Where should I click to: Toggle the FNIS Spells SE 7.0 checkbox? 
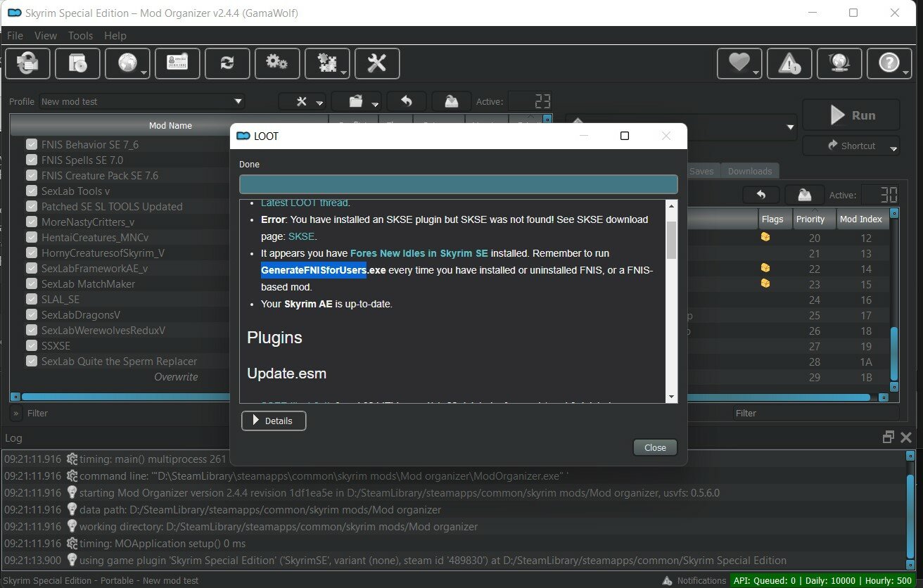pos(32,160)
